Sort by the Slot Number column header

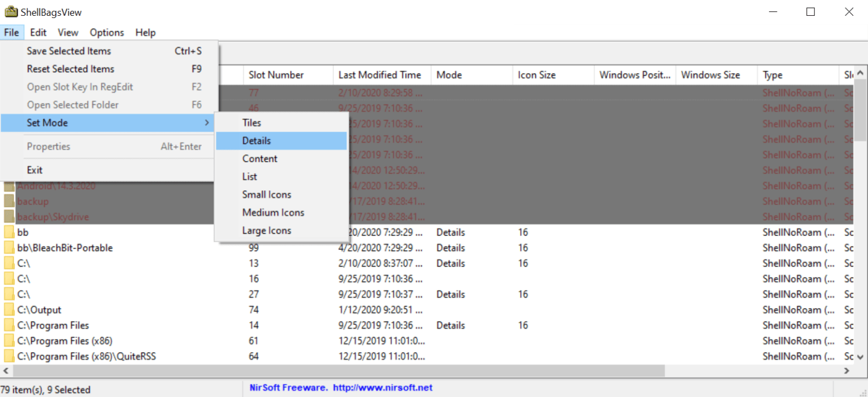pyautogui.click(x=276, y=75)
